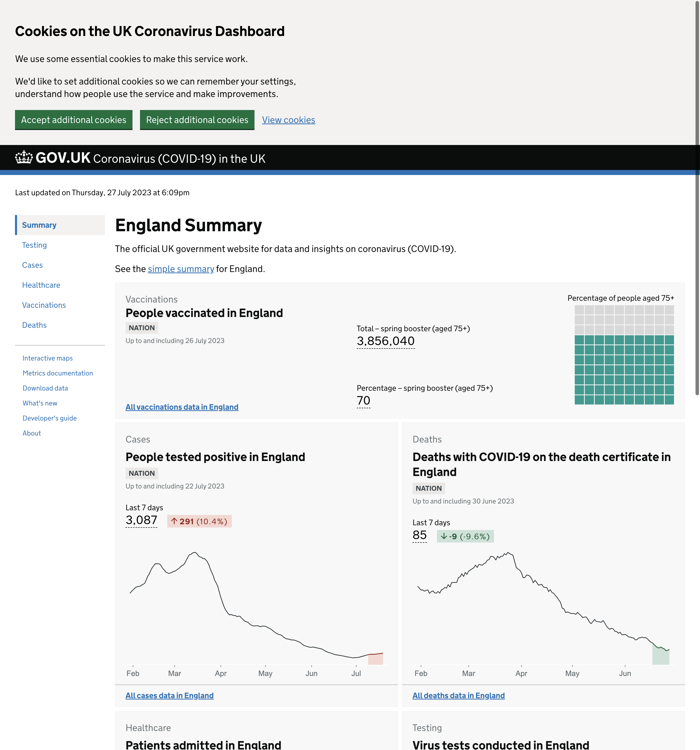Open the Deaths sidebar item
Screen dimensions: 700x750
pos(34,325)
